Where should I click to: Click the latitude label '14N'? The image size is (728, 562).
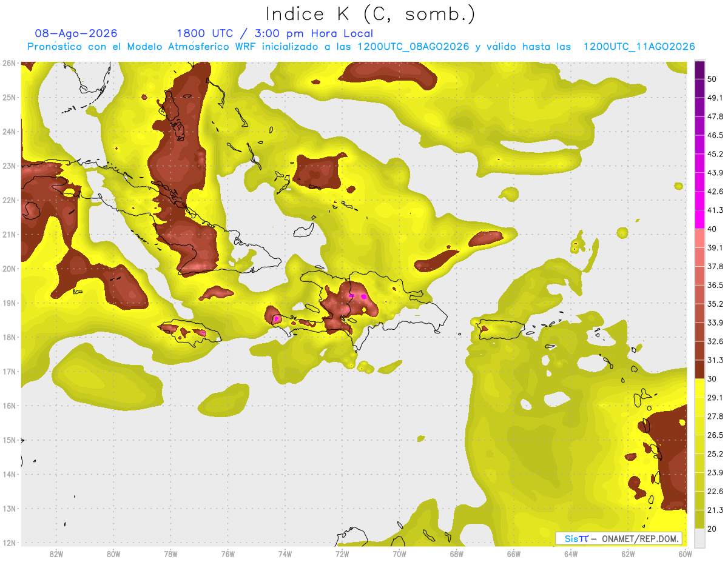click(9, 474)
